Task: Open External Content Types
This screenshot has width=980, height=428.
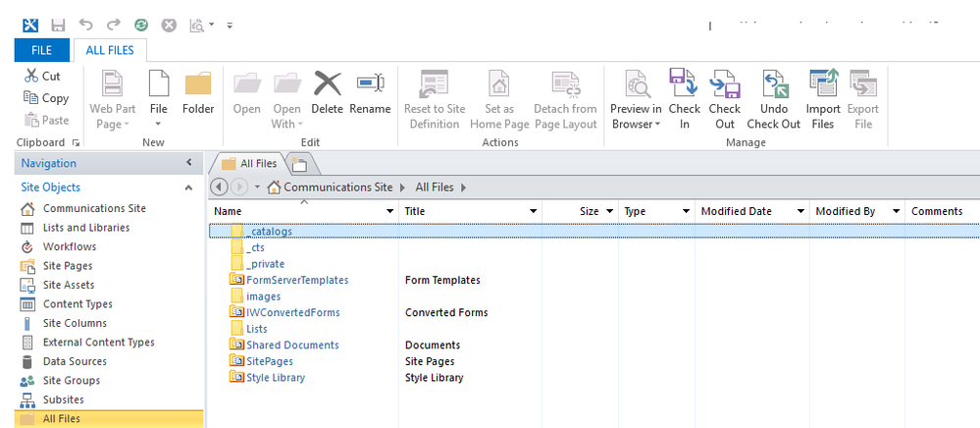Action: click(x=99, y=343)
